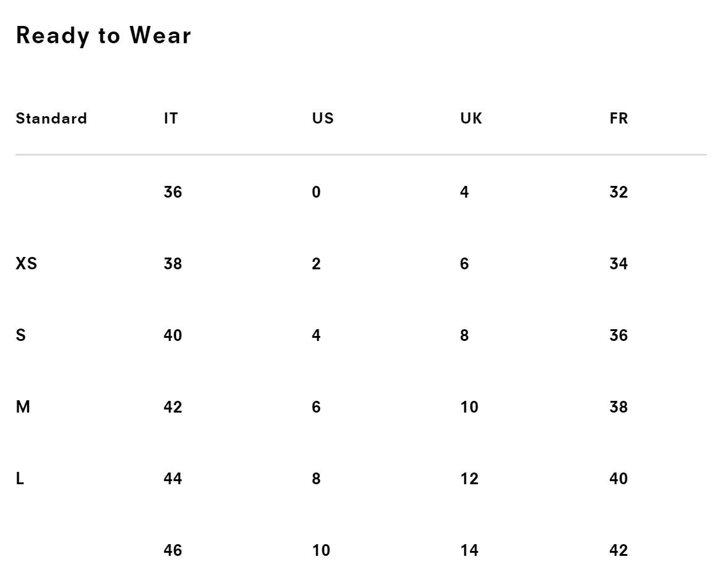Click the IT column header
The width and height of the screenshot is (715, 588).
tap(171, 119)
